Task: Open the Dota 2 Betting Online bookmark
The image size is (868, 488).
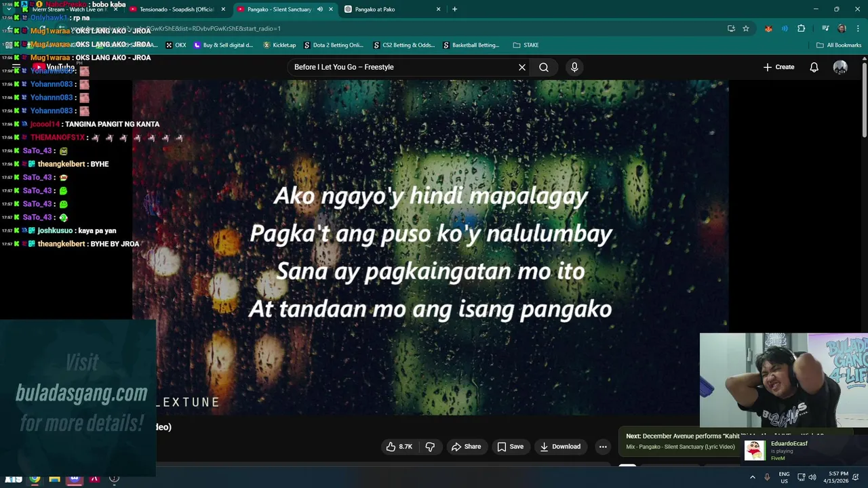Action: pyautogui.click(x=334, y=45)
